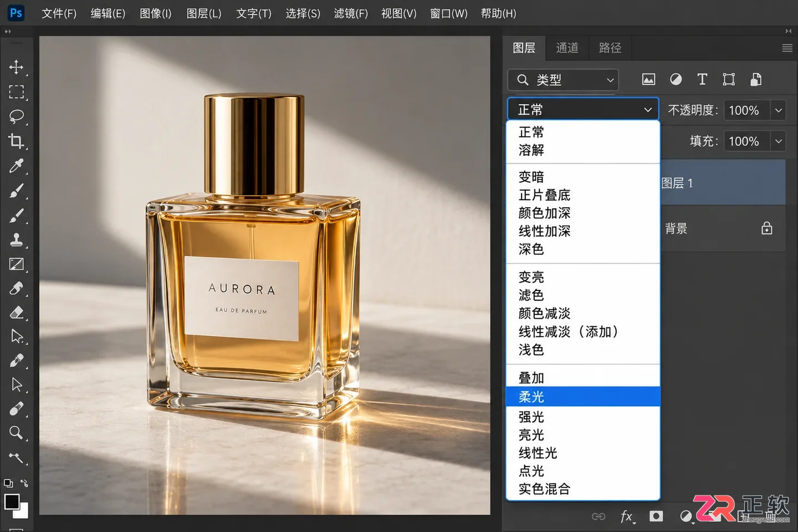
Task: Select the Crop tool
Action: (16, 141)
